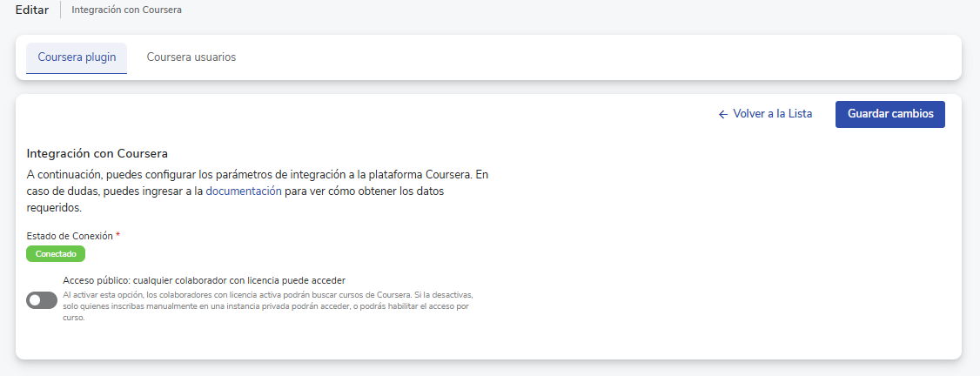Click the Estado de Conexión label

click(x=70, y=236)
